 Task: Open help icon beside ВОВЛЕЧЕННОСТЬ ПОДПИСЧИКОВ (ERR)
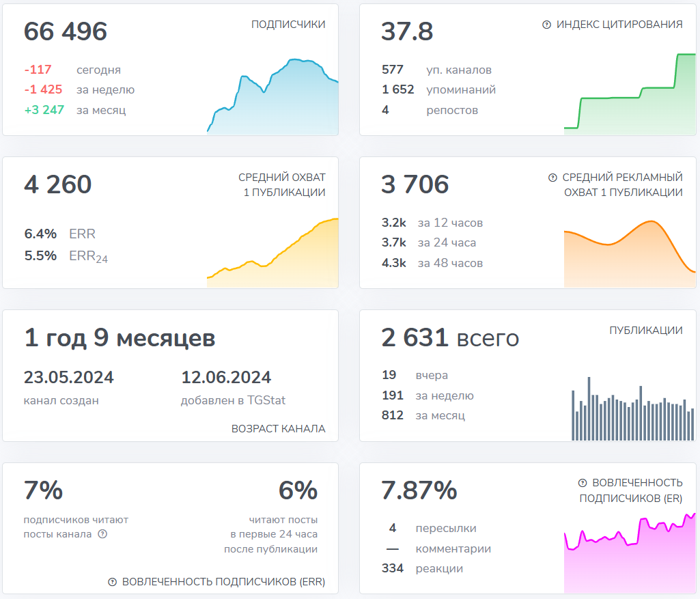click(113, 582)
